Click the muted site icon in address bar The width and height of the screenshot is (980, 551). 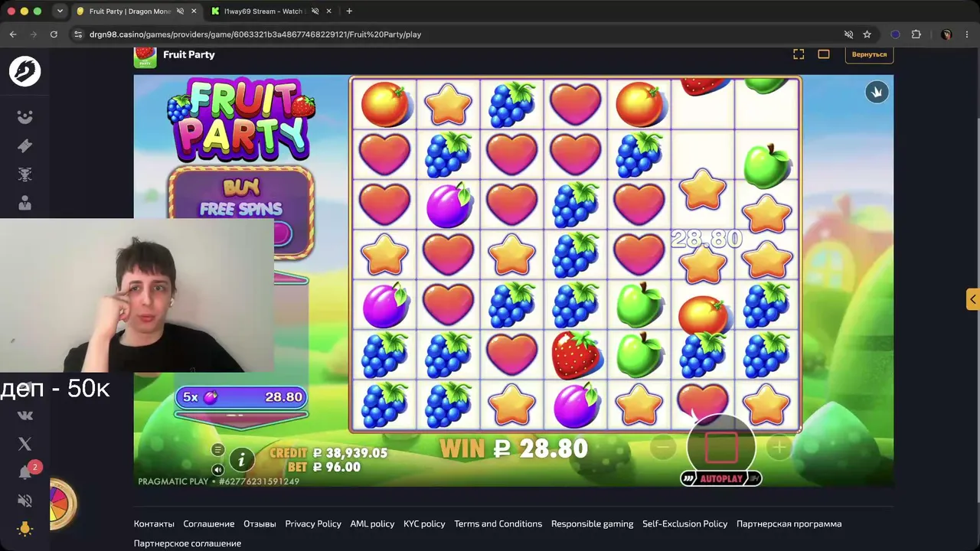click(x=848, y=34)
